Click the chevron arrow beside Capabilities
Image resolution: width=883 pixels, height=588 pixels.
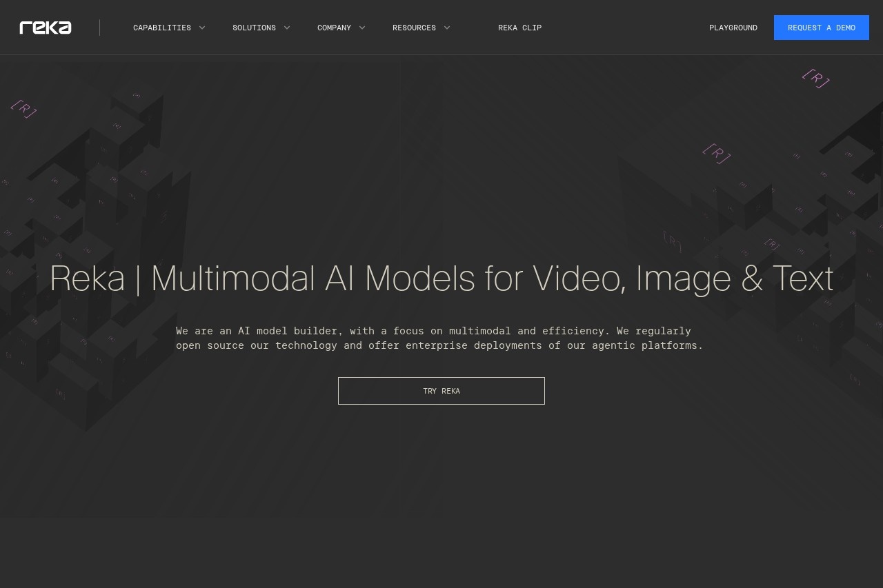pos(202,28)
